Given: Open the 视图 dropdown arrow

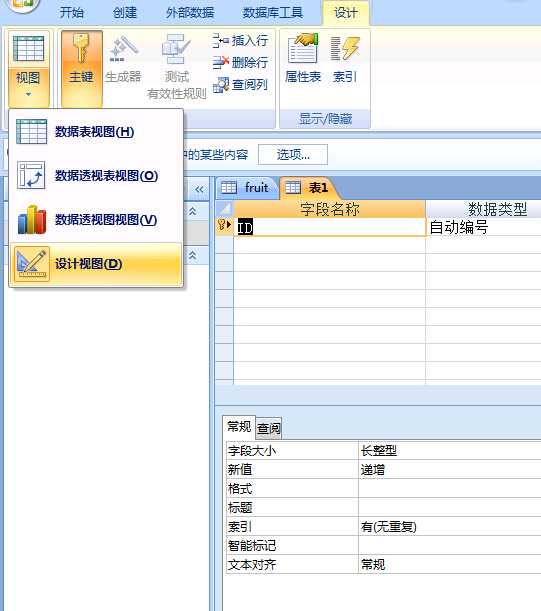Looking at the screenshot, I should (28, 94).
